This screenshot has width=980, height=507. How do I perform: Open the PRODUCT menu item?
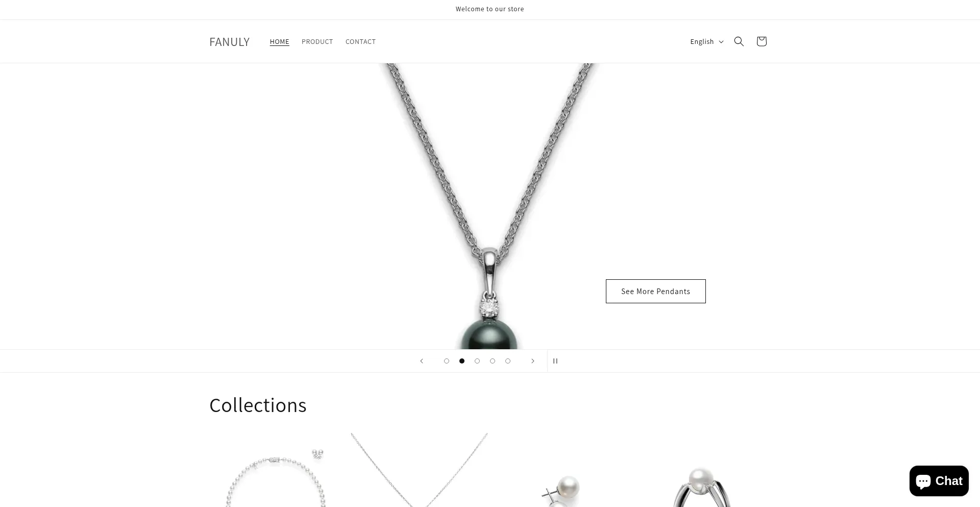317,41
